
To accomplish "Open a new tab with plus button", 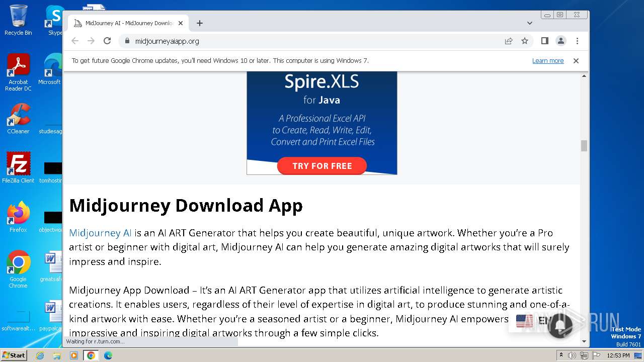I will [x=200, y=23].
